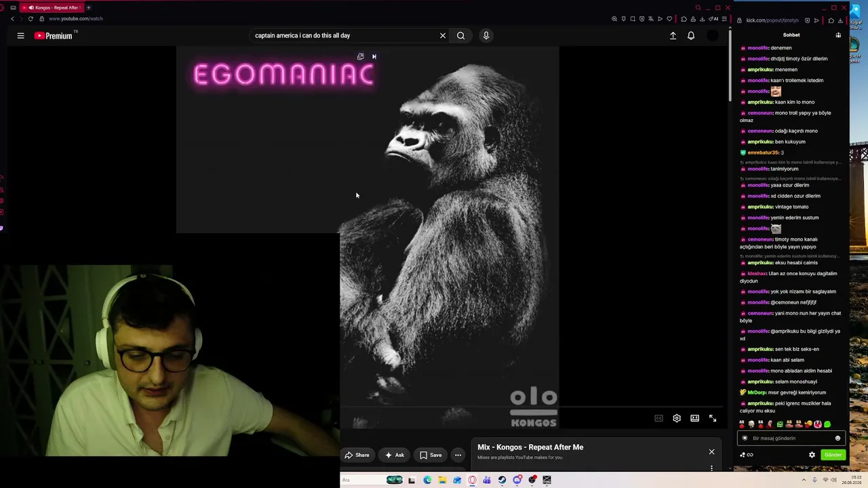Save the video to a playlist

pos(431,455)
